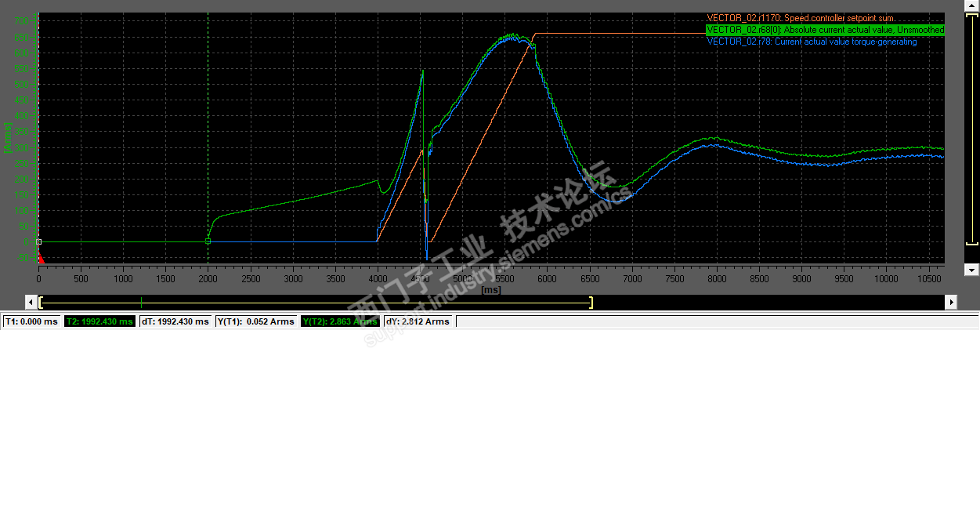980x508 pixels.
Task: Click the Y(T2): 2.863 Arms field
Action: point(339,321)
